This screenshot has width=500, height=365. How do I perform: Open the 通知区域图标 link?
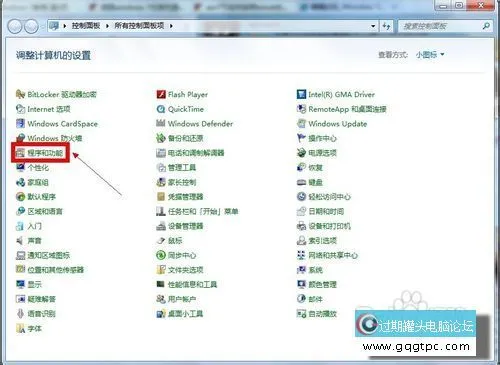[x=49, y=255]
